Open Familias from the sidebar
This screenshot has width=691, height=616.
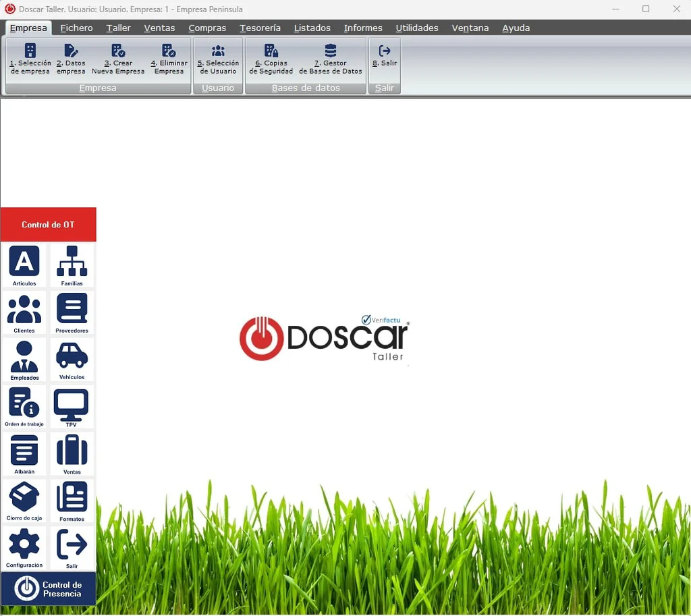pos(72,265)
